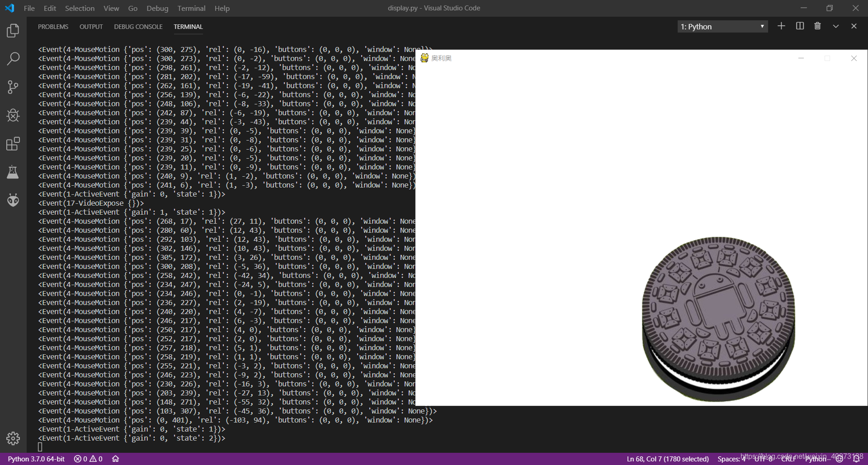The width and height of the screenshot is (868, 465).
Task: Switch to the OUTPUT tab
Action: 91,27
